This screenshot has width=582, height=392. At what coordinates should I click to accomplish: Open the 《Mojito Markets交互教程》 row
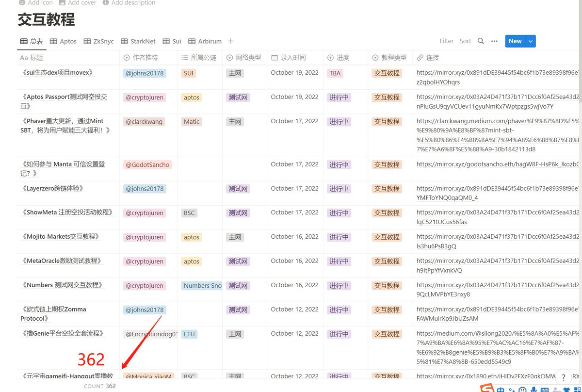tap(61, 237)
